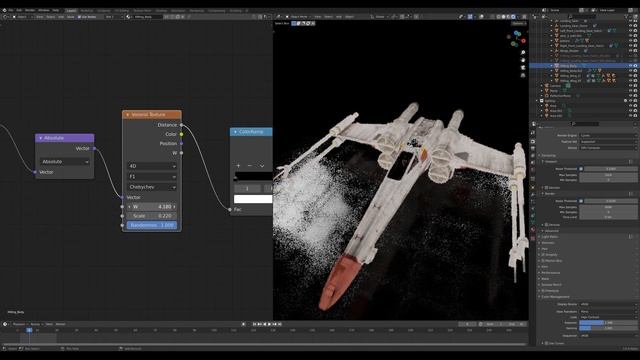640x360 pixels.
Task: Toggle Viewport Noise Threshold checkbox
Action: 581,169
